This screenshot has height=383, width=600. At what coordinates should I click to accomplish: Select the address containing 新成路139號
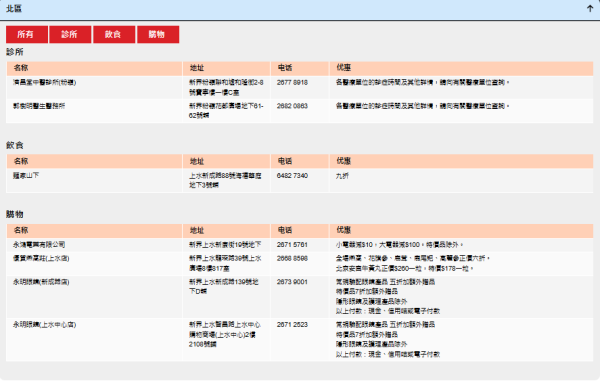(224, 287)
